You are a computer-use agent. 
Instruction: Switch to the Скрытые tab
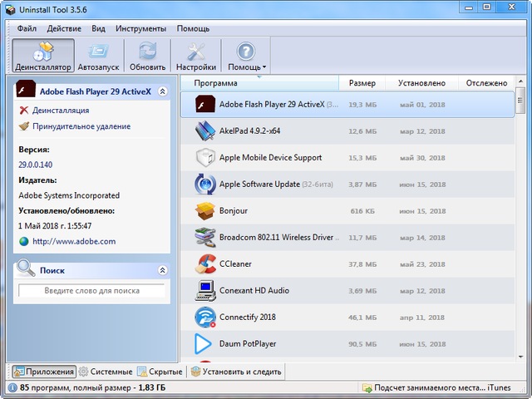point(160,372)
